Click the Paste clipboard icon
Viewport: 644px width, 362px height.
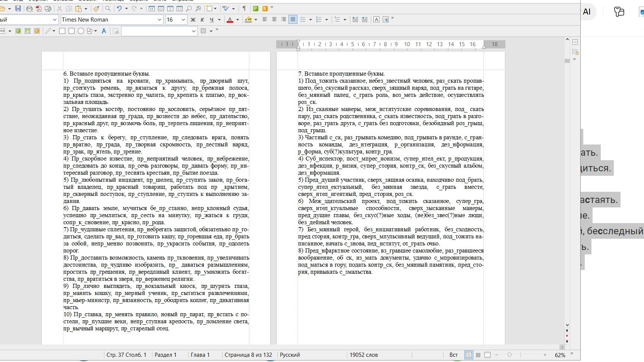(78, 9)
